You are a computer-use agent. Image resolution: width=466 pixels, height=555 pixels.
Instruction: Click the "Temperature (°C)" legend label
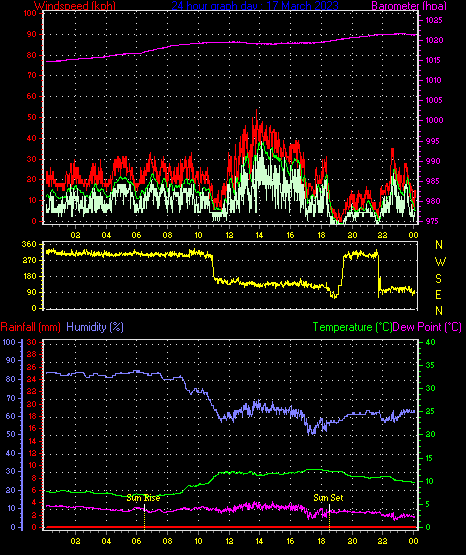pos(352,327)
